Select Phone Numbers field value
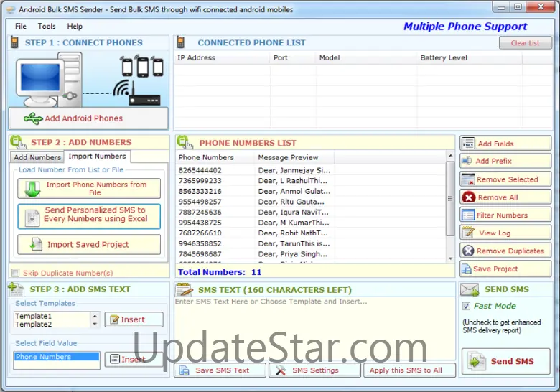Image resolution: width=560 pixels, height=392 pixels. [57, 357]
